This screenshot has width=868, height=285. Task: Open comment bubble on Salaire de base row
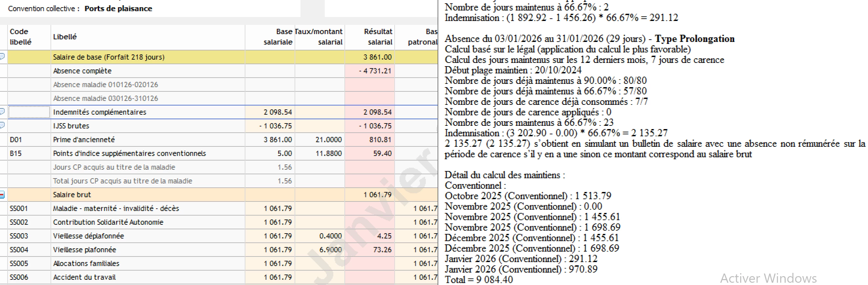click(x=2, y=57)
